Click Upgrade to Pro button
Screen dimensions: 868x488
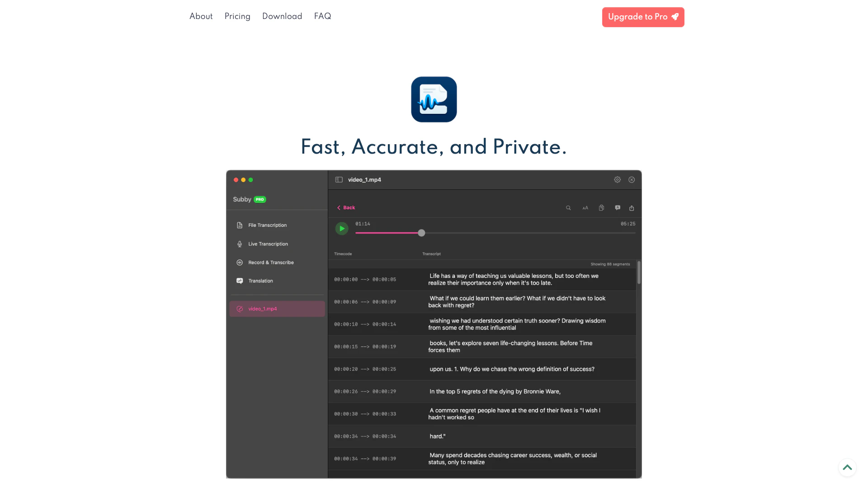pos(643,17)
